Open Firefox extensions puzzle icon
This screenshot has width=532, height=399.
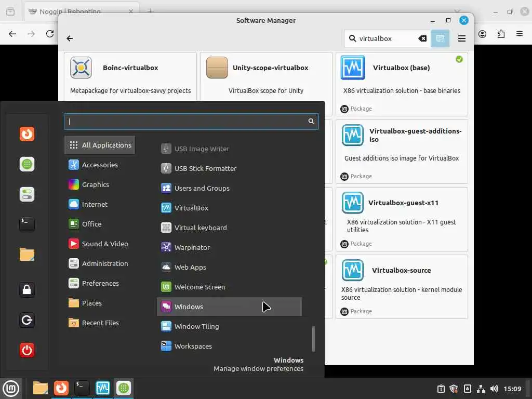501,34
